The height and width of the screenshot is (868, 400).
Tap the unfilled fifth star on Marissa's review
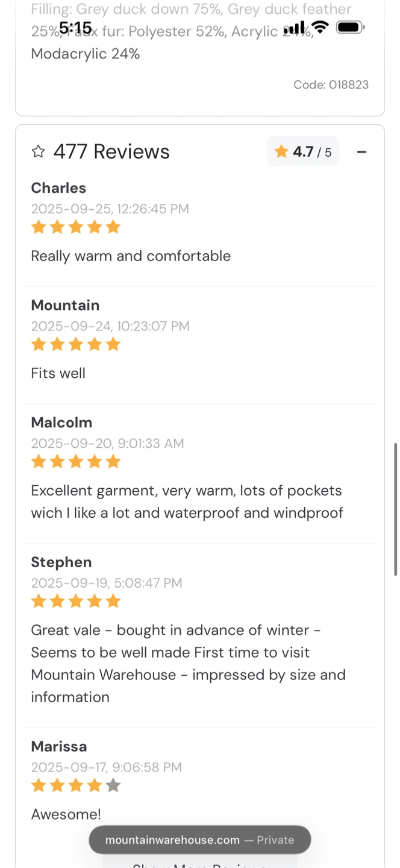[113, 785]
